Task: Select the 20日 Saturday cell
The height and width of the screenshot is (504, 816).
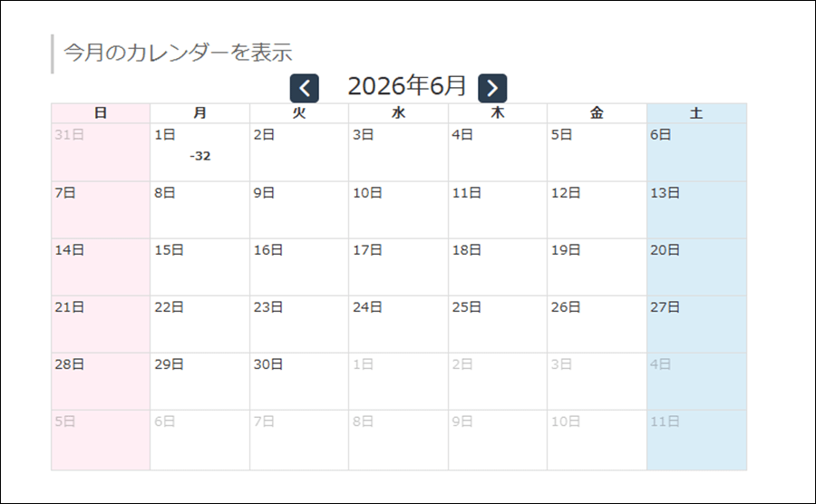Action: tap(697, 267)
